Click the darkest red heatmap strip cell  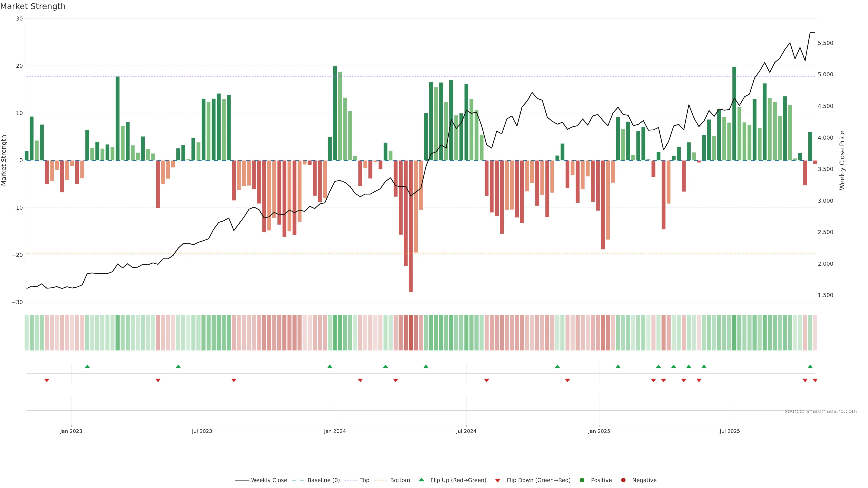(411, 333)
